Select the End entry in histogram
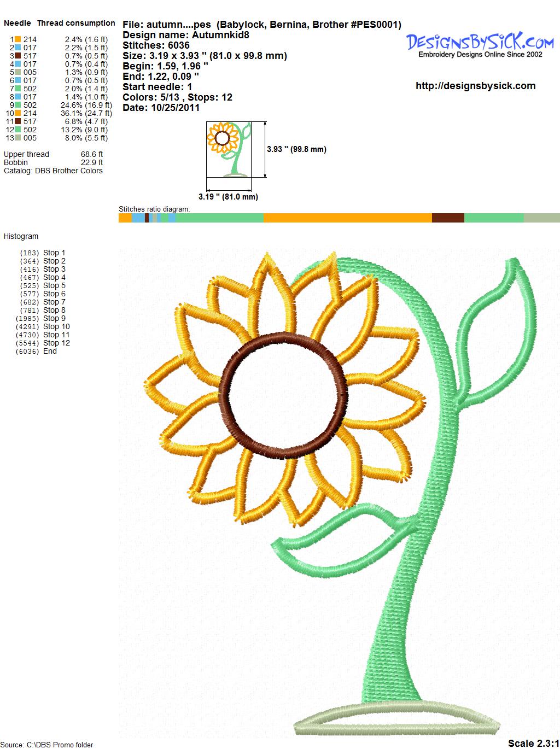Screen dimensions: 560x749 (50, 351)
